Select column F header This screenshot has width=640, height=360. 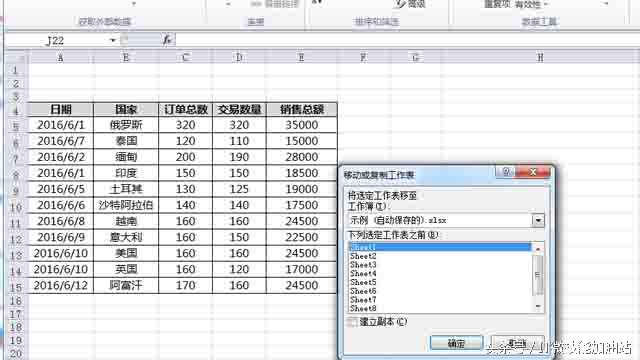tap(363, 58)
